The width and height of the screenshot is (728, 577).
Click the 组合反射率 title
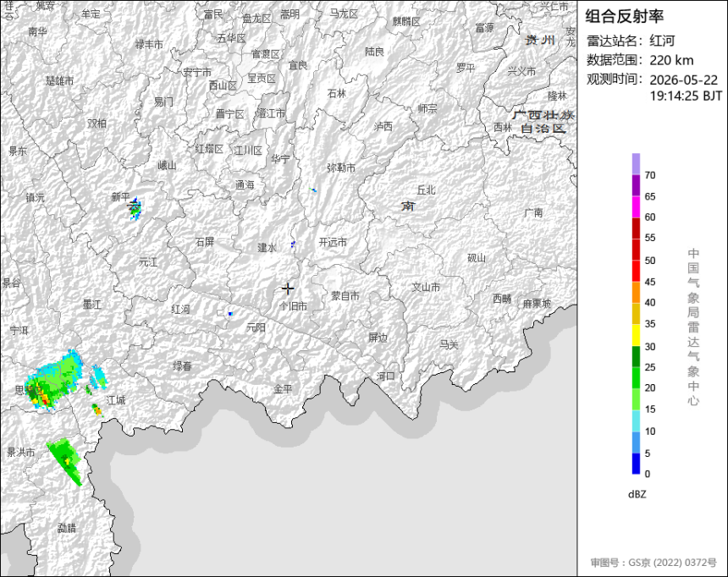(624, 16)
